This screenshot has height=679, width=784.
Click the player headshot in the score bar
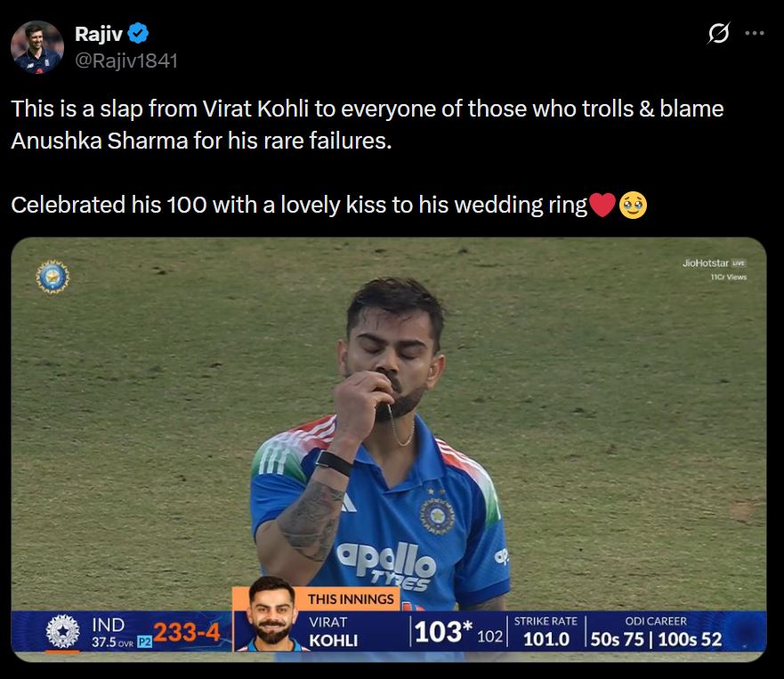point(271,616)
